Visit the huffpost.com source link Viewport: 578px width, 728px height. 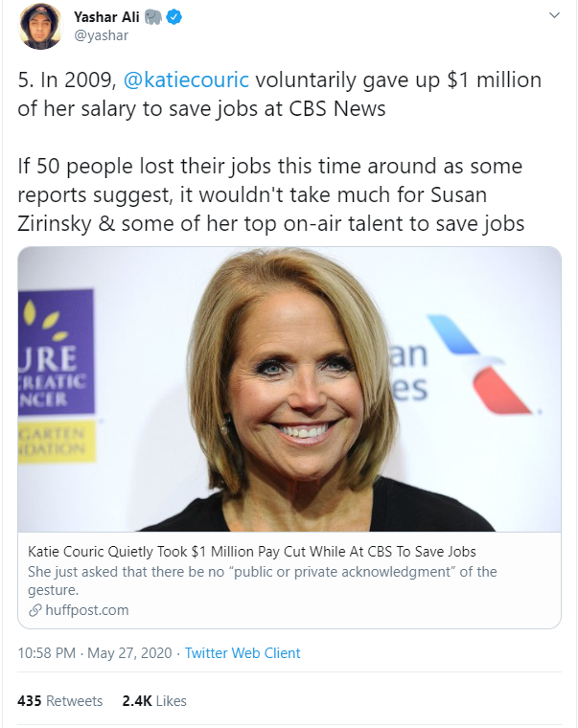(x=85, y=610)
